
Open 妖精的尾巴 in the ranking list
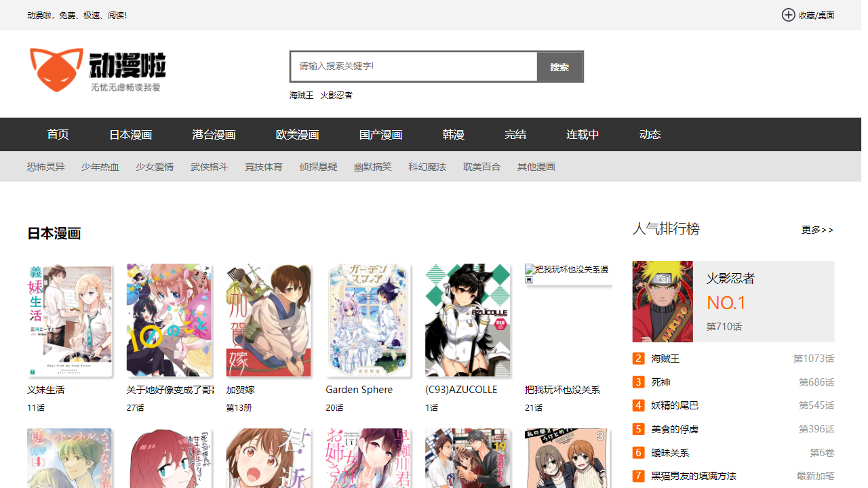pos(675,405)
